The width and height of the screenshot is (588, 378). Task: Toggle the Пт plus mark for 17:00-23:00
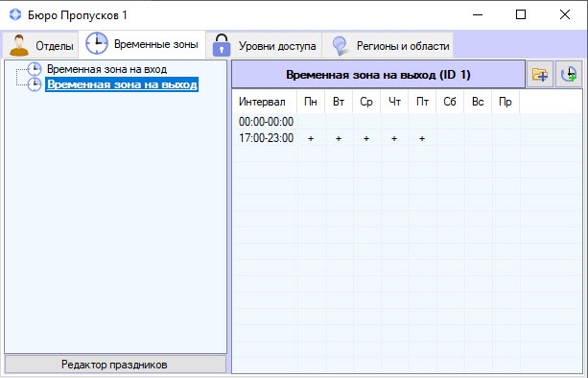422,138
